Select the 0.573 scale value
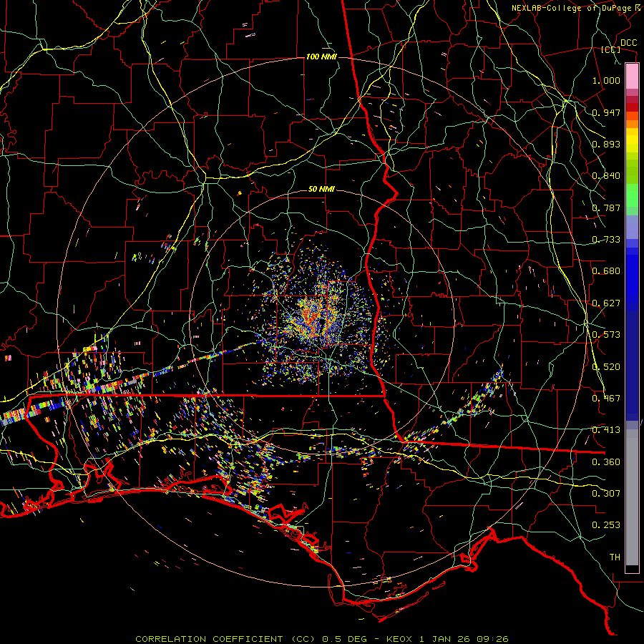 pos(606,335)
